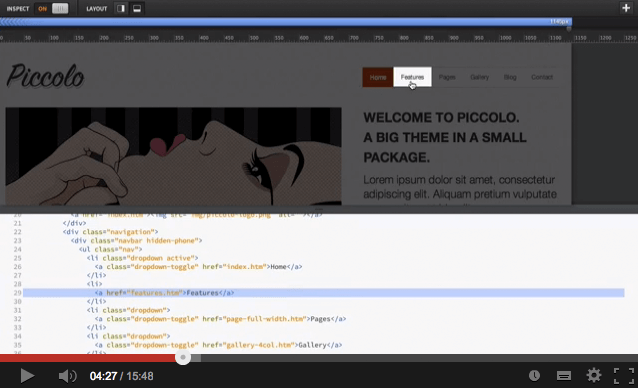Viewport: 638px width, 388px height.
Task: Open the Features nav item
Action: (413, 77)
